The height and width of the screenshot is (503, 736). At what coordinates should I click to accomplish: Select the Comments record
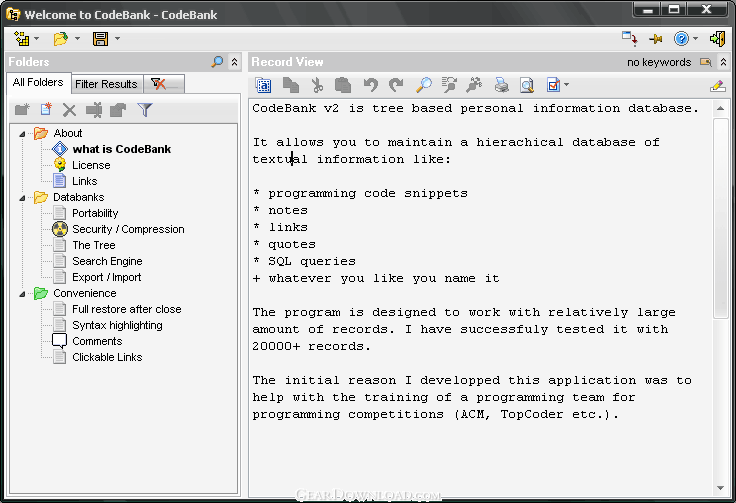click(x=97, y=341)
